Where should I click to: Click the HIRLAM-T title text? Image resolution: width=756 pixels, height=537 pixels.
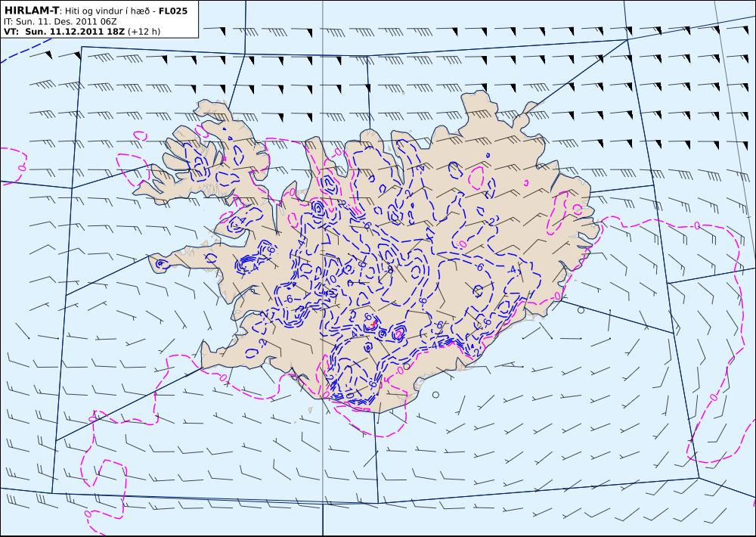click(x=31, y=10)
